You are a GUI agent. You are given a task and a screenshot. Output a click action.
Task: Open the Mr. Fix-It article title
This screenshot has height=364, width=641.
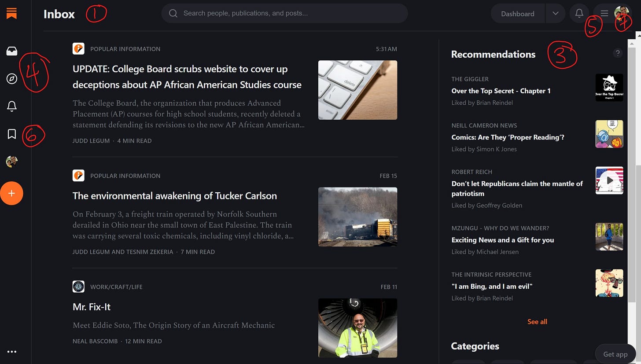pyautogui.click(x=92, y=306)
